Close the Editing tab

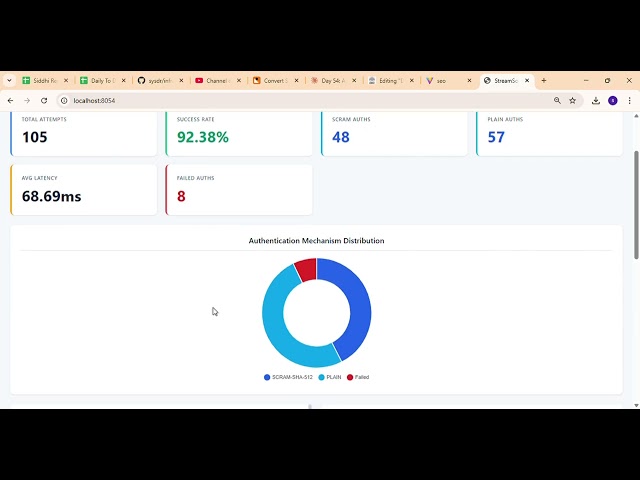(411, 81)
